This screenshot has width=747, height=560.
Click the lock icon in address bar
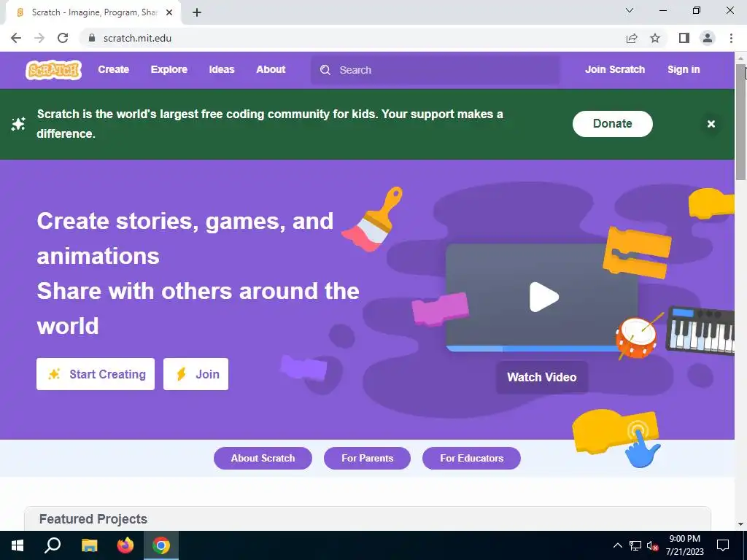click(92, 38)
